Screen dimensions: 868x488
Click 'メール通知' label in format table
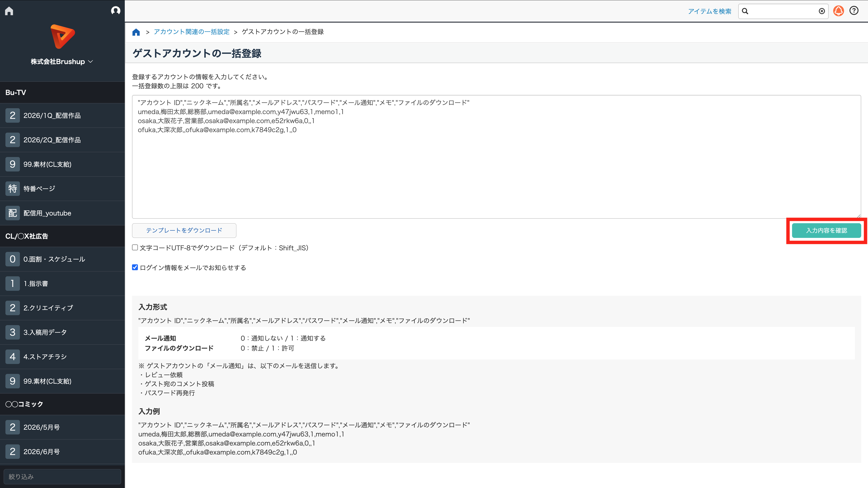point(160,338)
